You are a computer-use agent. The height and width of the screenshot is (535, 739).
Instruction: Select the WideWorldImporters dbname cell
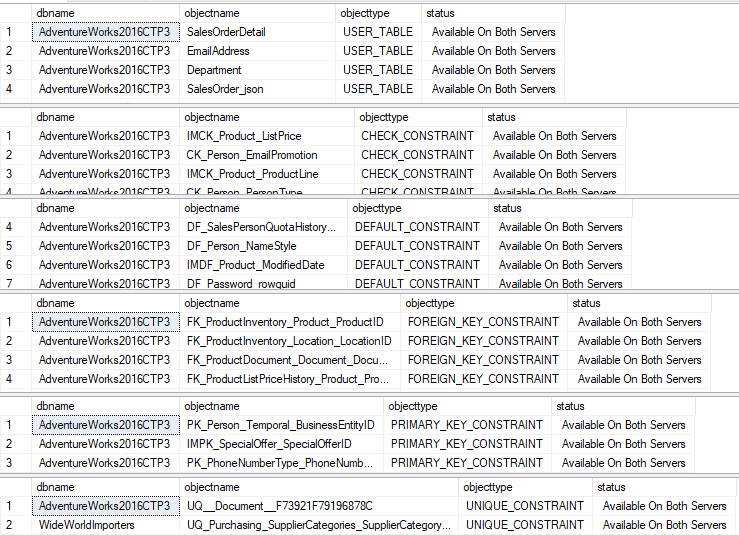click(106, 525)
